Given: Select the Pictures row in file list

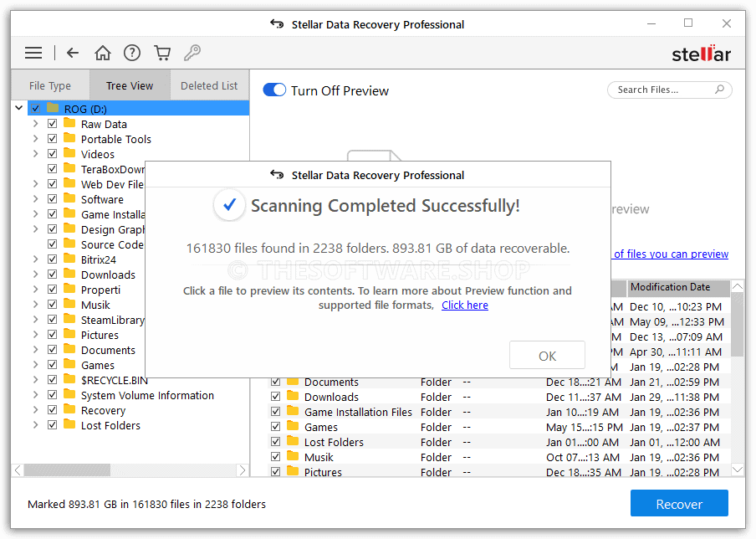Looking at the screenshot, I should [x=499, y=471].
